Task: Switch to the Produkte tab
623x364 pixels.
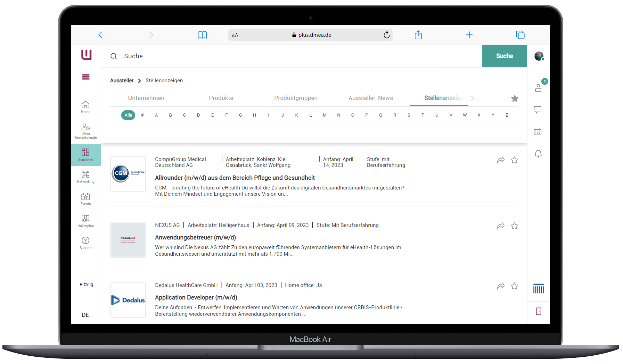Action: tap(221, 98)
